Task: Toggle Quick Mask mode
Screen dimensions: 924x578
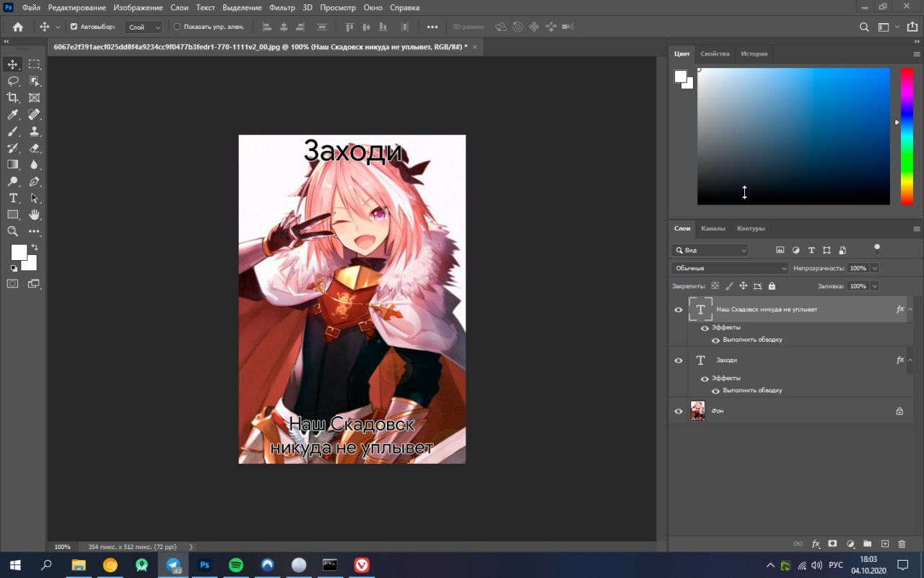Action: coord(13,284)
